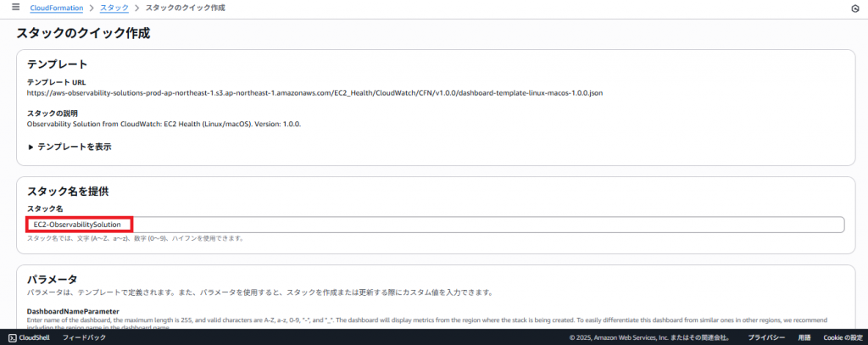Expand the テンプレートを表示 disclosure triangle

pos(31,147)
